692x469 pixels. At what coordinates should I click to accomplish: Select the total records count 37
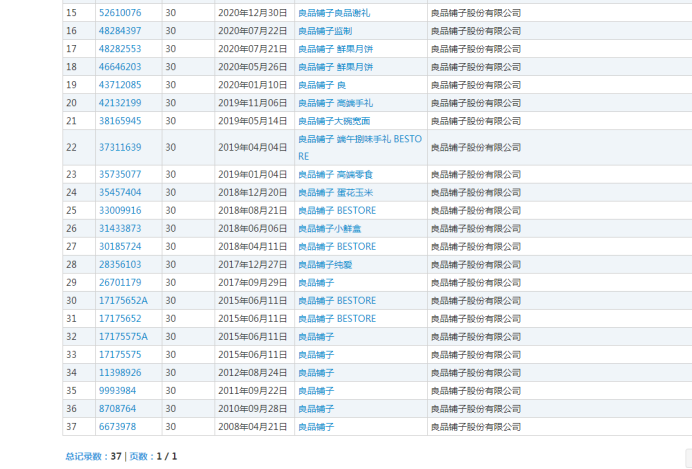coord(116,456)
